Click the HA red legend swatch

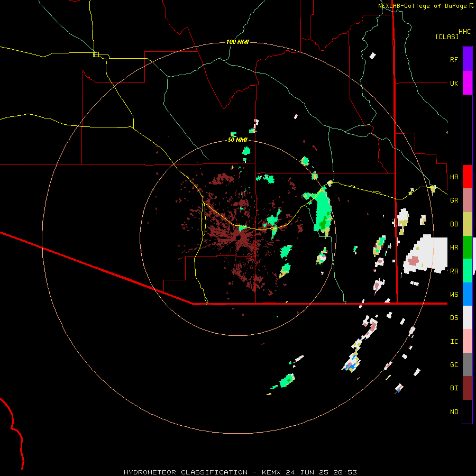[467, 177]
